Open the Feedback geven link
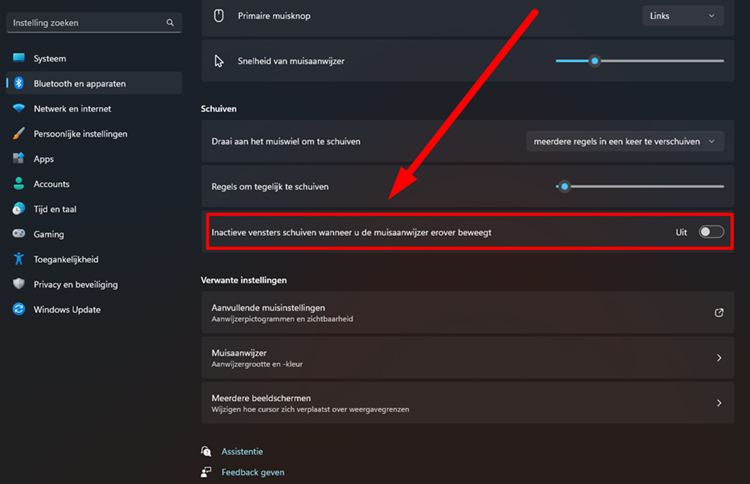The image size is (750, 484). pyautogui.click(x=253, y=473)
